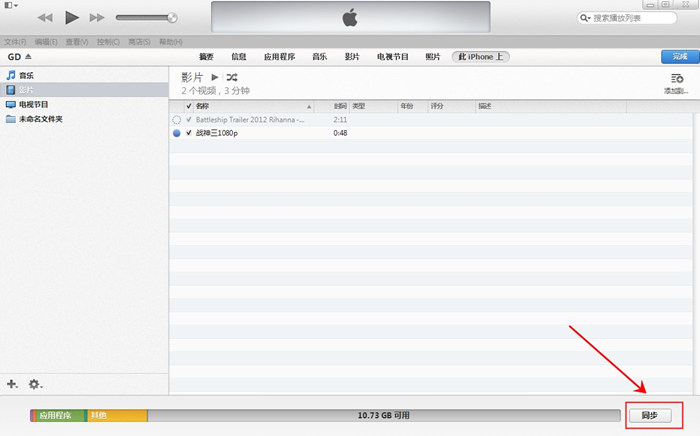Click the 同步 sync button
700x436 pixels.
(650, 414)
